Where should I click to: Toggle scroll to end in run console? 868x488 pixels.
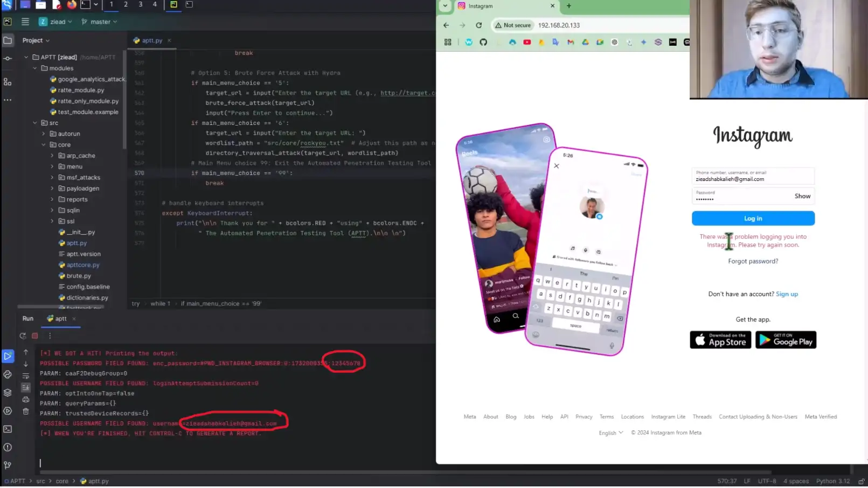(x=25, y=388)
